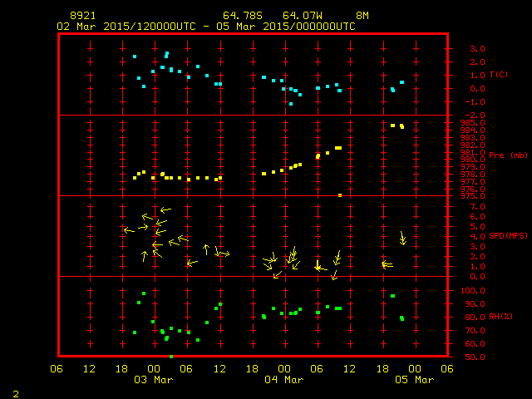Viewport: 532px width, 399px height.
Task: Click the "985.0" pressure axis value
Action: coord(473,123)
